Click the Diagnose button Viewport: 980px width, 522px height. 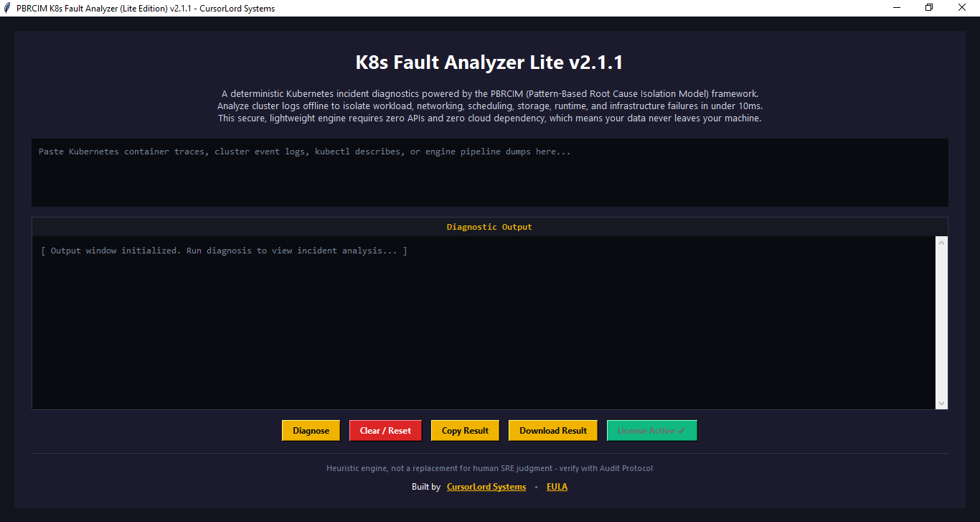click(x=311, y=431)
